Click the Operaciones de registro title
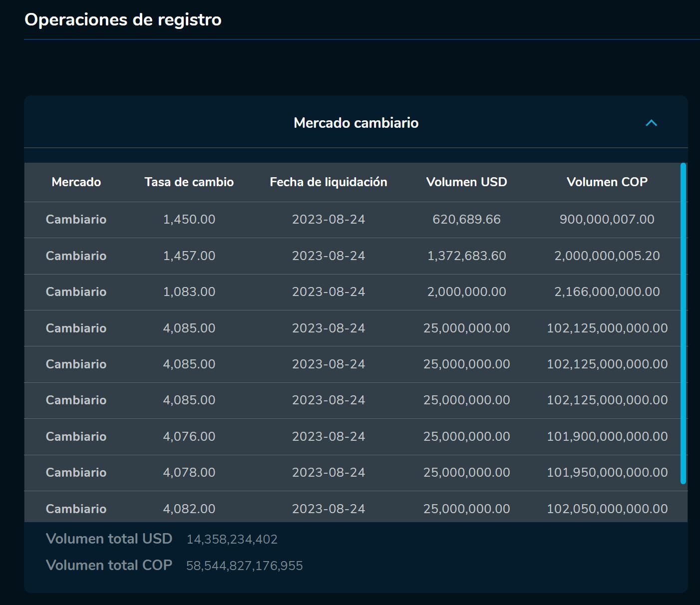 [122, 20]
